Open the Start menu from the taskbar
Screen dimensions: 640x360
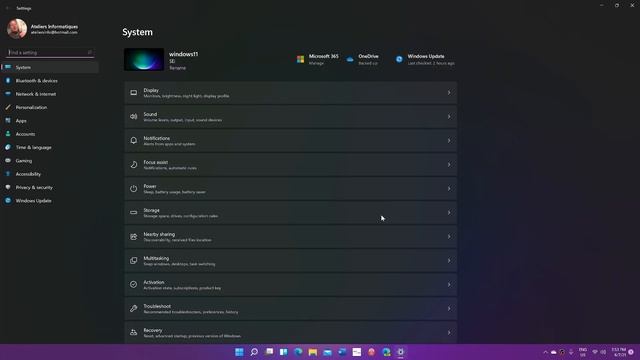coord(239,352)
